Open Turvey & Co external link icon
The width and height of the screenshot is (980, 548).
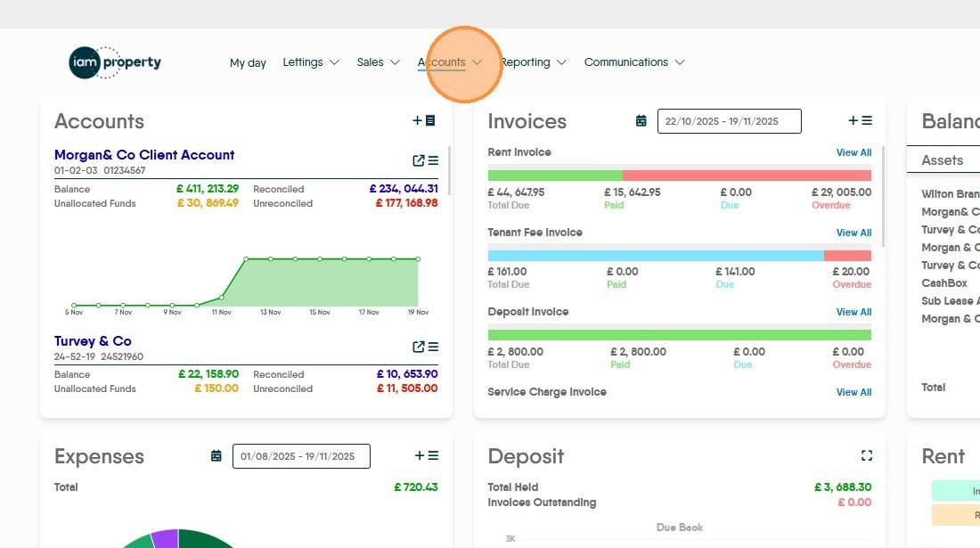419,347
